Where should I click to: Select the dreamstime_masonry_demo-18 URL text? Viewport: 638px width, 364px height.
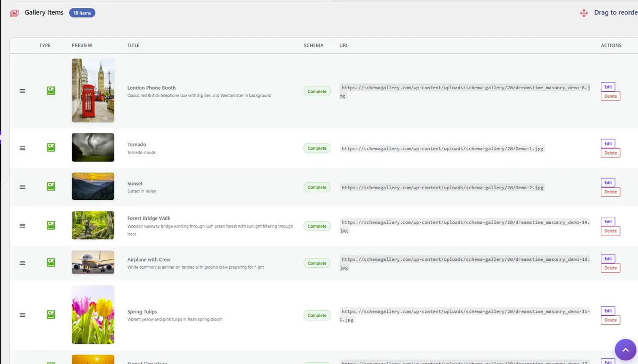click(465, 264)
